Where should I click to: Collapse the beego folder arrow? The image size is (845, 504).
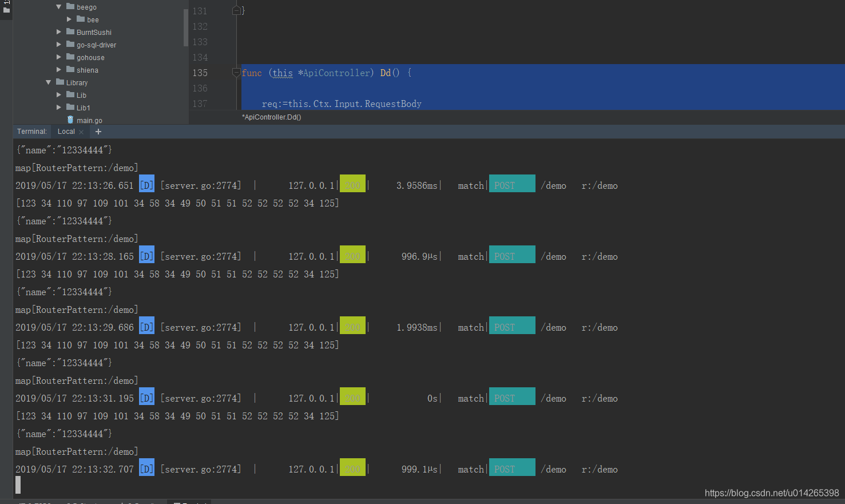59,7
